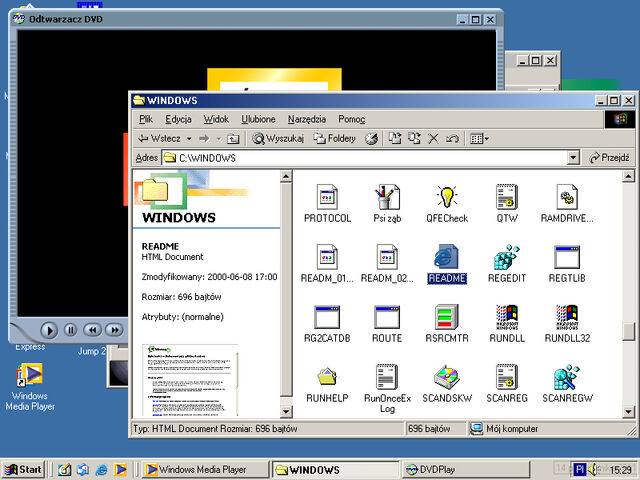
Task: Click the Windows Media Player desktop shortcut
Action: point(29,387)
